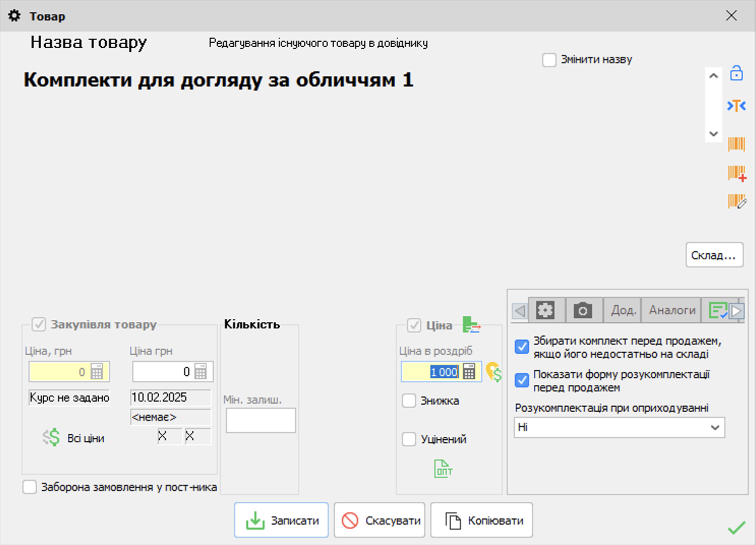Viewport: 756px width, 545px height.
Task: Click the orange barcode icon
Action: click(x=736, y=144)
